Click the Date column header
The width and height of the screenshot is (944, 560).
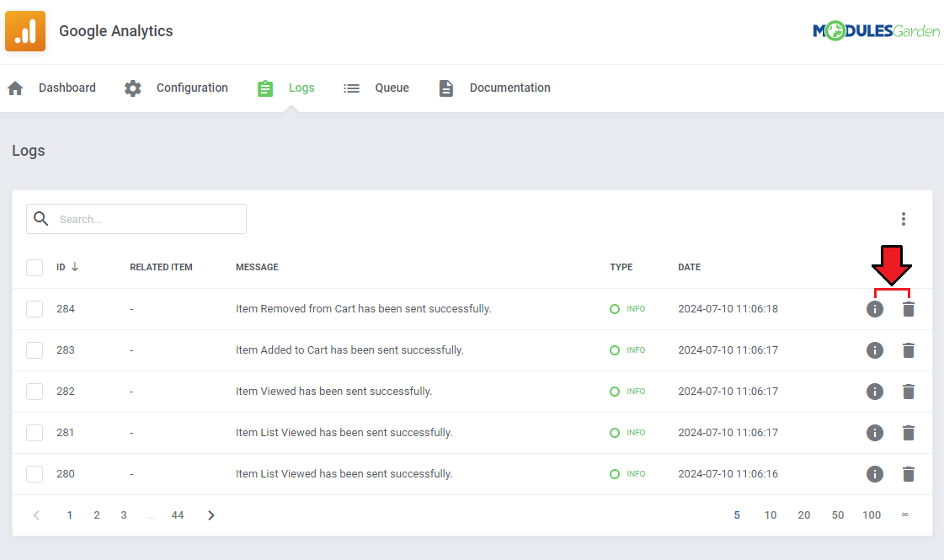coord(690,267)
